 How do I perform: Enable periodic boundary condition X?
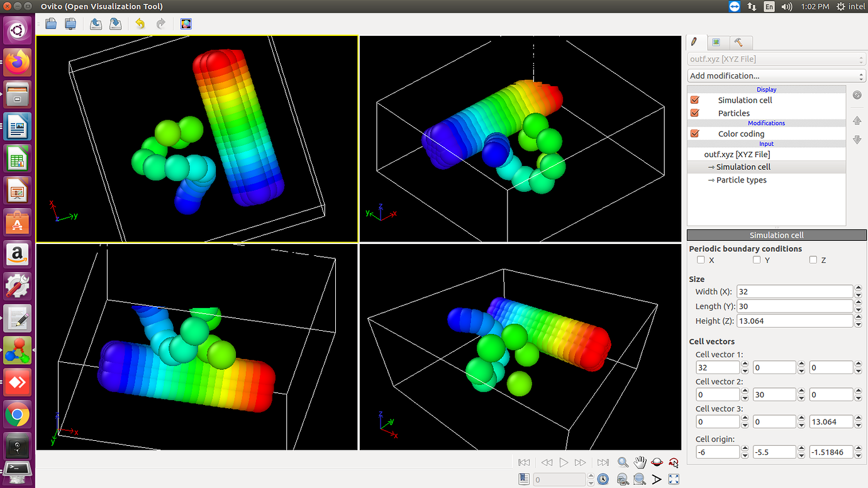701,260
